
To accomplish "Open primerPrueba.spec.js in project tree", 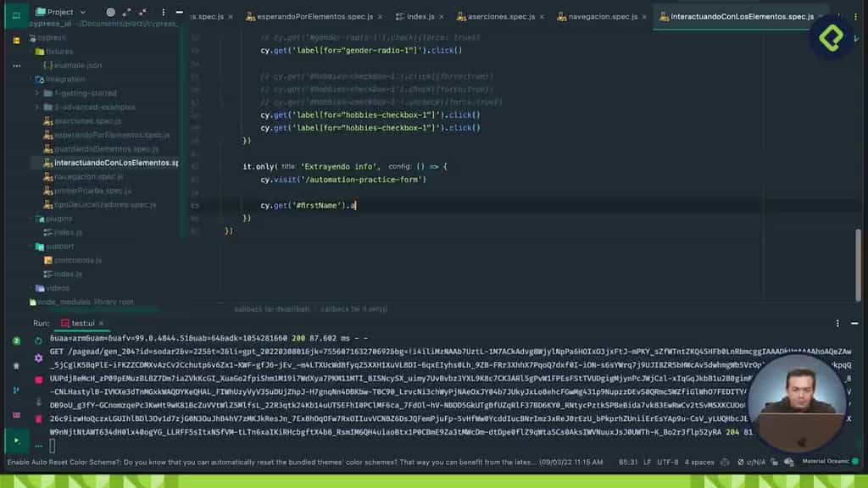I will click(x=87, y=191).
